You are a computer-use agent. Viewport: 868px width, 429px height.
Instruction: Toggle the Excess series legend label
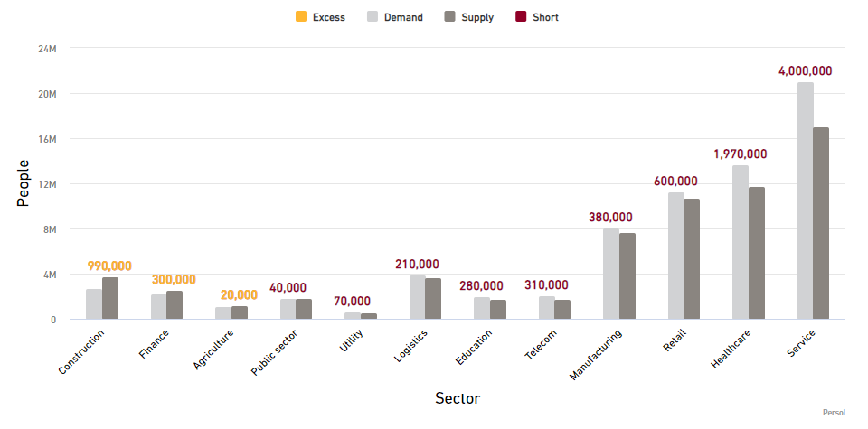point(328,17)
